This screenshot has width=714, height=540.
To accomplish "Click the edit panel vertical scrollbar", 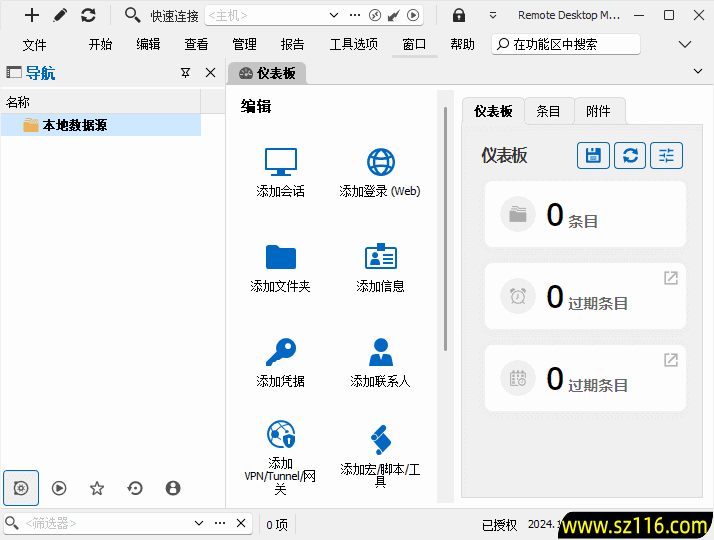I will 445,229.
